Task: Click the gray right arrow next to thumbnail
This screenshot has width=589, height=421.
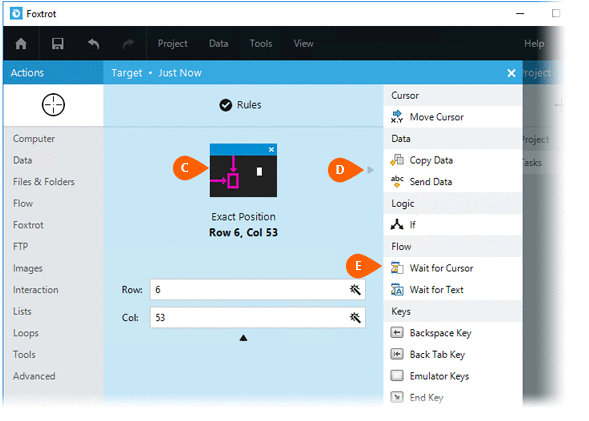Action: (370, 170)
